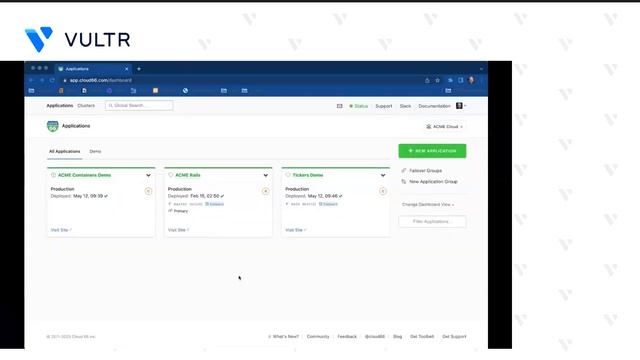Open the ACME Cloud account dropdown

(444, 127)
